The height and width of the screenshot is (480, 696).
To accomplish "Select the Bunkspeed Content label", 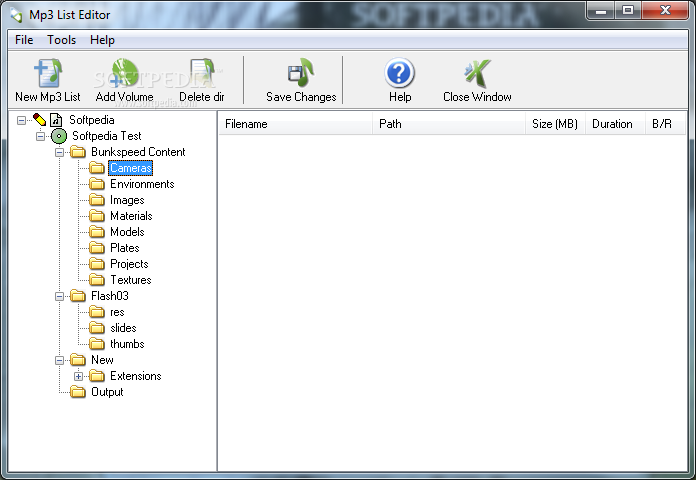I will 138,152.
